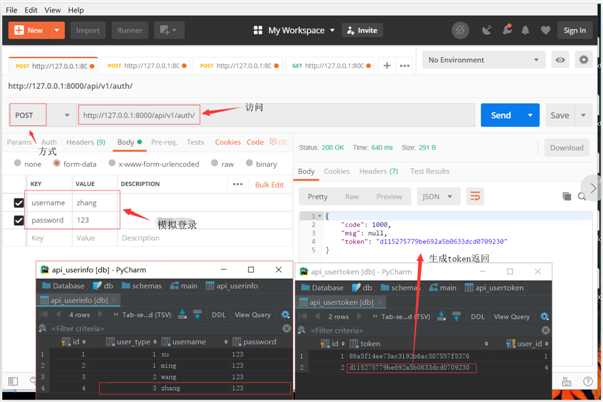Image resolution: width=603 pixels, height=402 pixels.
Task: Click search icon in api_userinfo toolbar
Action: coord(285,315)
